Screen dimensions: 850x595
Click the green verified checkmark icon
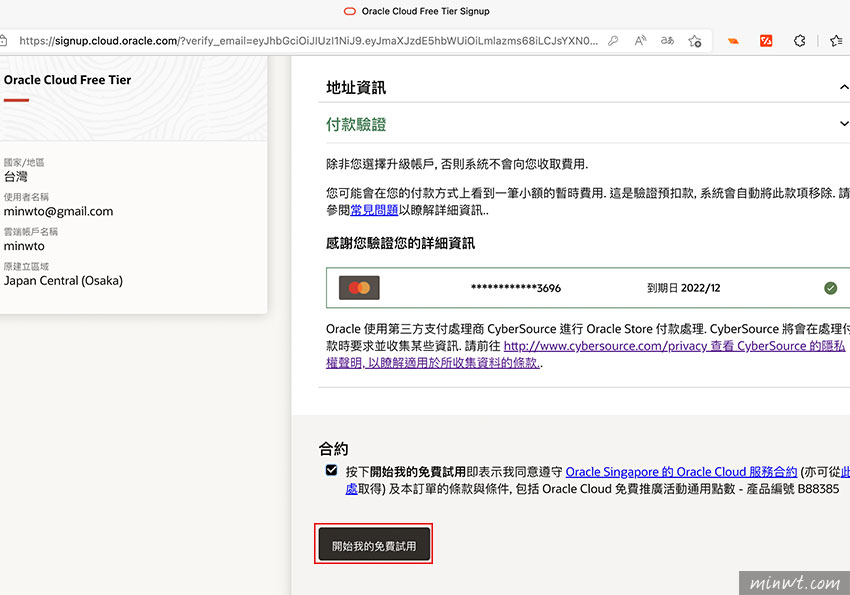coord(830,288)
